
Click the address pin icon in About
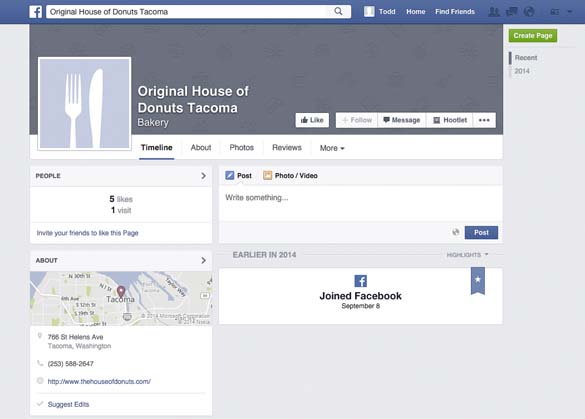40,336
